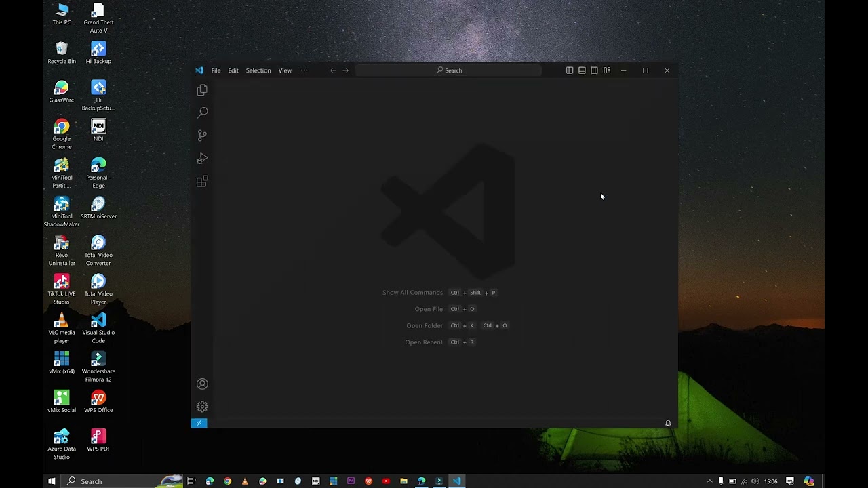Viewport: 868px width, 488px height.
Task: Open the volume control in system tray
Action: [x=755, y=481]
